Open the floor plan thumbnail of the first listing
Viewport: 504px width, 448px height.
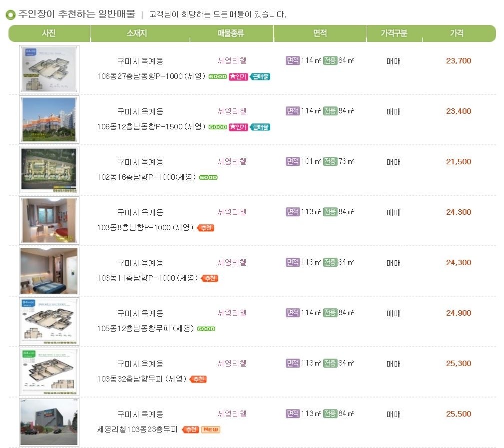pyautogui.click(x=49, y=69)
